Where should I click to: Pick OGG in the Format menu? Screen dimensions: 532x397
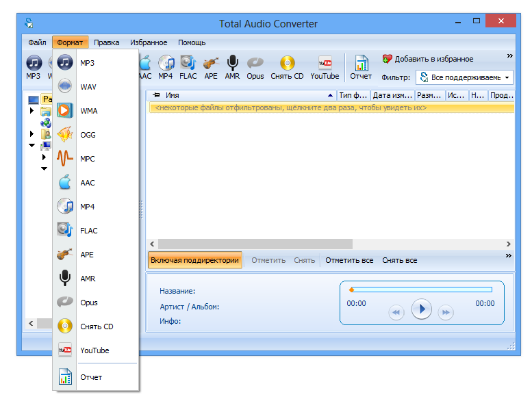[x=96, y=135]
